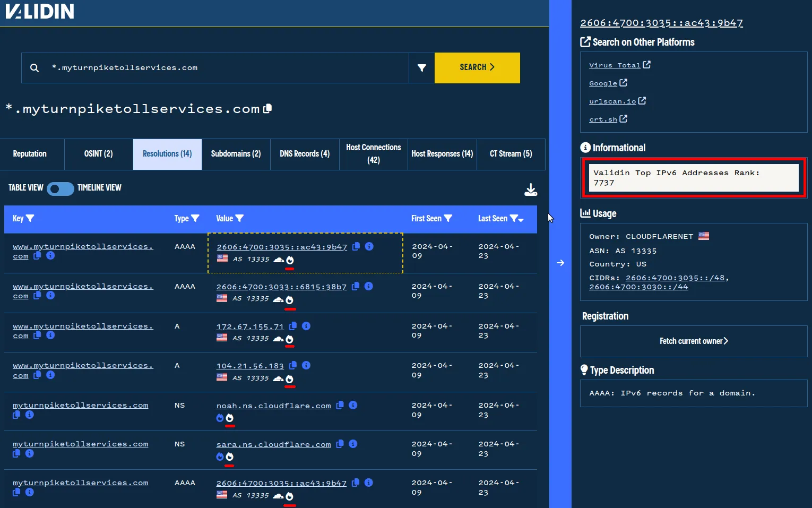Filter the Type column
Image resolution: width=812 pixels, height=508 pixels.
coord(195,218)
